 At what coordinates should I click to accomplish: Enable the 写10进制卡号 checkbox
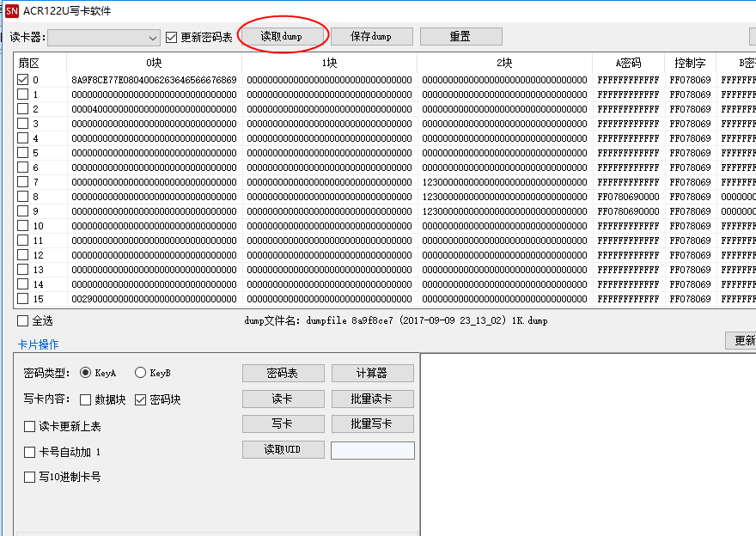tap(29, 478)
